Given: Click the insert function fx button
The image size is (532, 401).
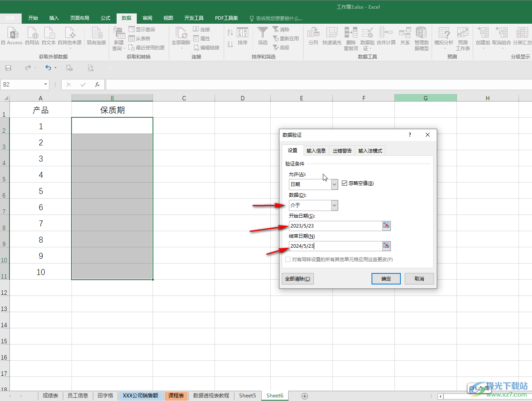Looking at the screenshot, I should click(97, 85).
